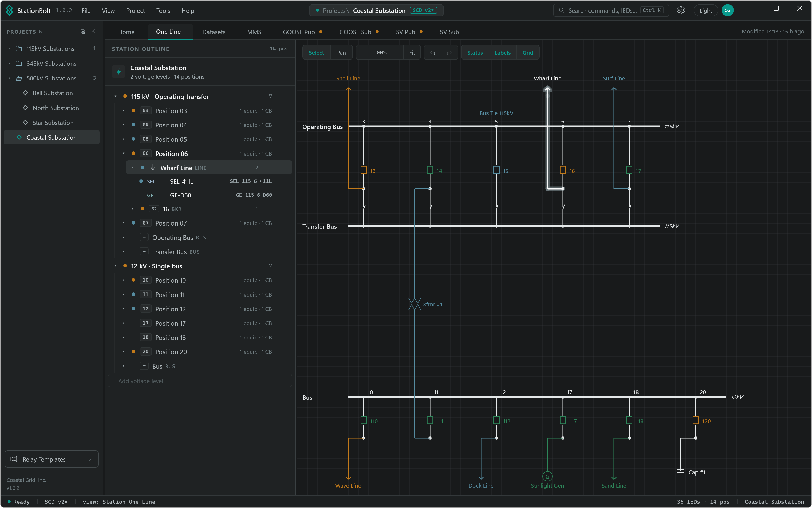This screenshot has height=508, width=812.
Task: Toggle the Status overlay
Action: pos(475,53)
